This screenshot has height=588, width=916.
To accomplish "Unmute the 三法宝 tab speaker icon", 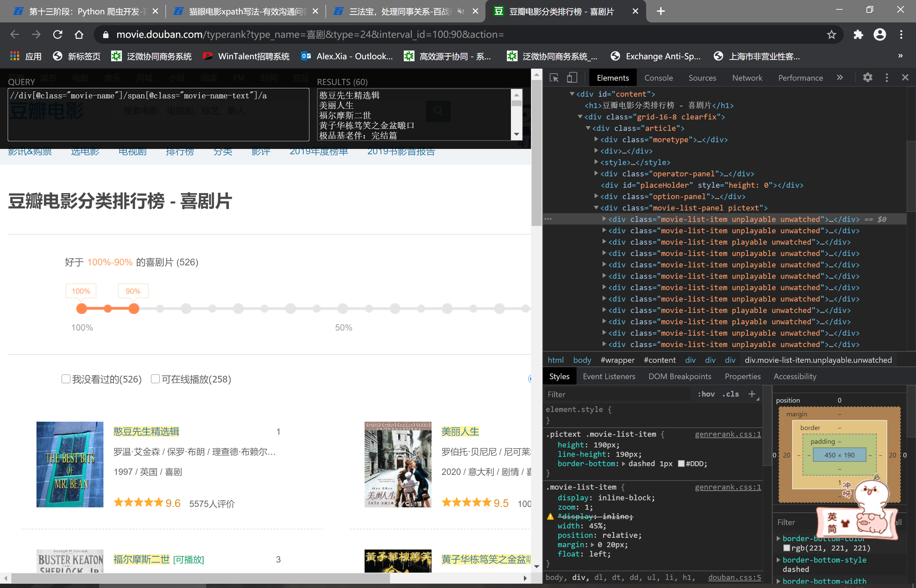I will (461, 11).
